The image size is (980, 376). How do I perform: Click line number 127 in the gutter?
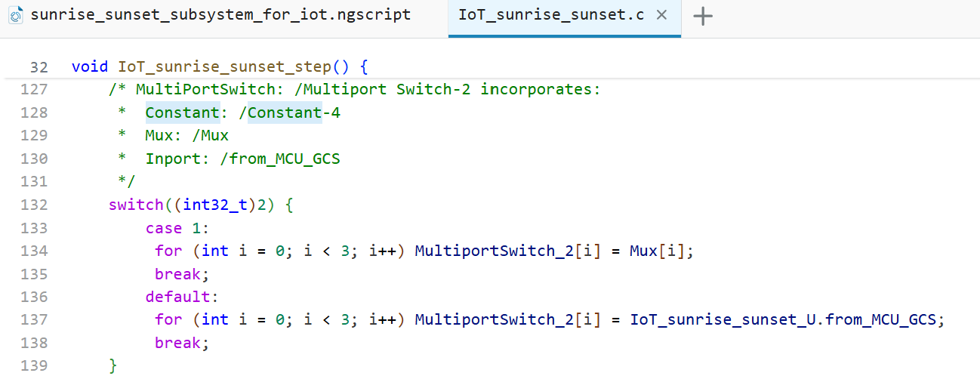pos(35,89)
